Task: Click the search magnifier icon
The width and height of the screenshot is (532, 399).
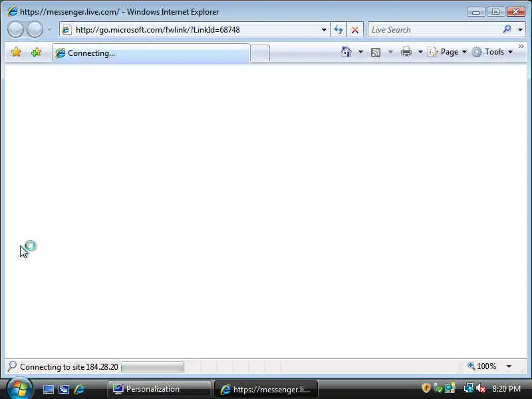Action: [x=507, y=29]
